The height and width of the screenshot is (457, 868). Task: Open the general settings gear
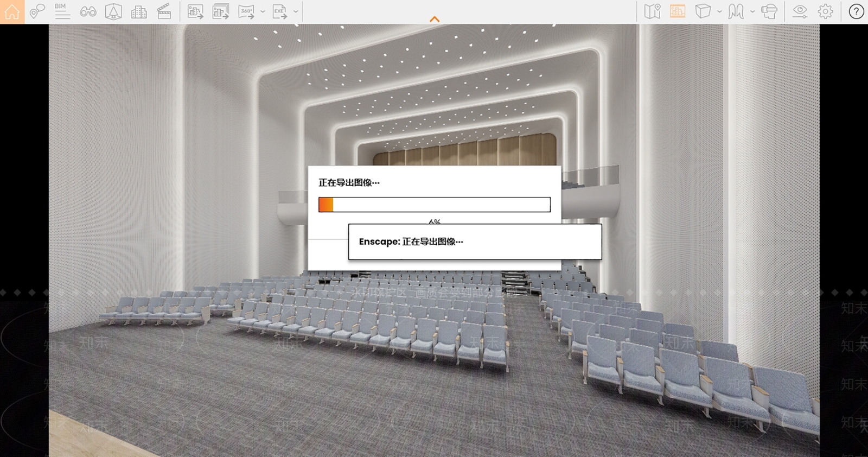[x=826, y=11]
